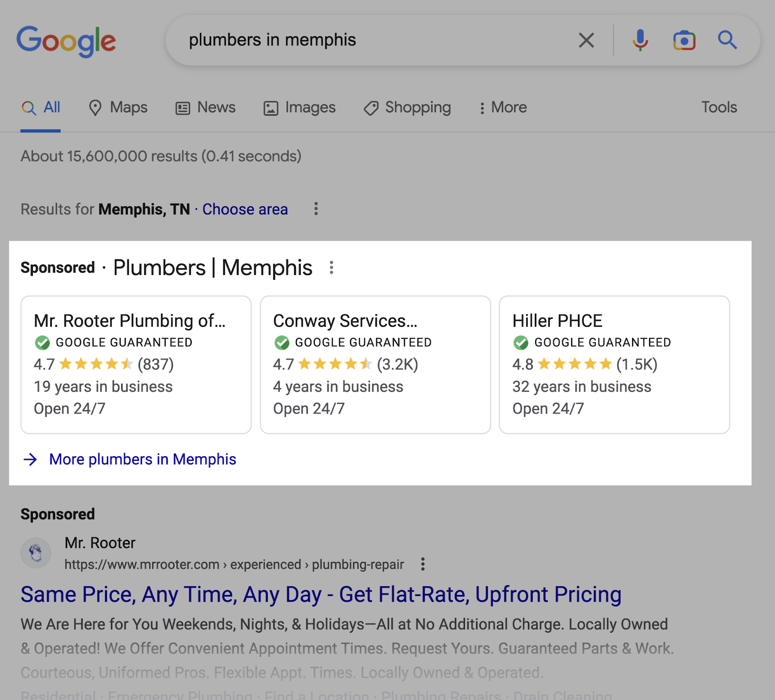Screen dimensions: 775x700
Task: Click the Google Guaranteed badge on Conway Services
Action: (x=282, y=342)
